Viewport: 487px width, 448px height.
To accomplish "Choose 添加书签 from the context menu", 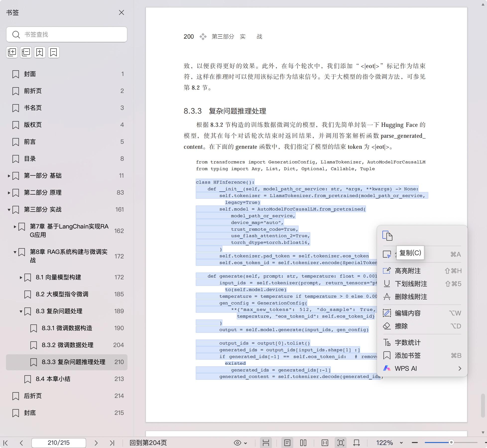I will point(422,356).
